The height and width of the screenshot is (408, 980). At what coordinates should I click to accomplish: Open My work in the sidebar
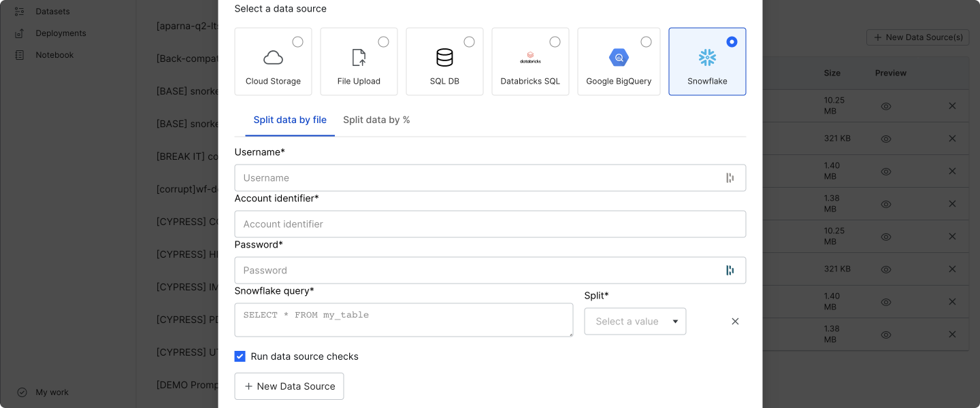point(52,392)
